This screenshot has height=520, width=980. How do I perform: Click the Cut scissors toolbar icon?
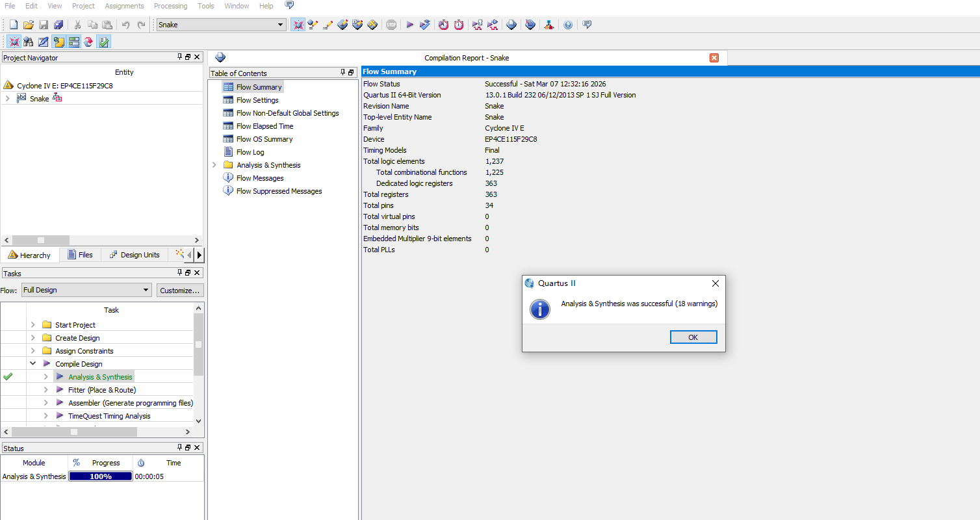click(77, 25)
